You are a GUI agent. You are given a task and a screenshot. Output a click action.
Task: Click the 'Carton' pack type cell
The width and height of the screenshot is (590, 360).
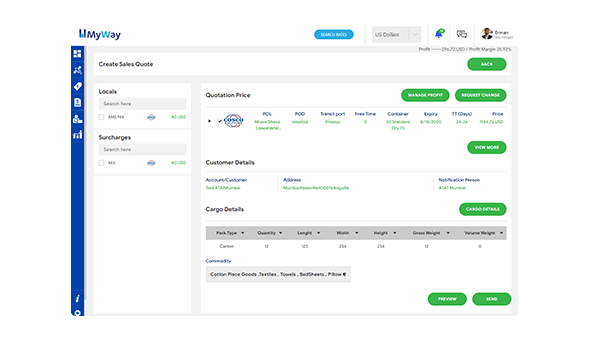coord(227,246)
